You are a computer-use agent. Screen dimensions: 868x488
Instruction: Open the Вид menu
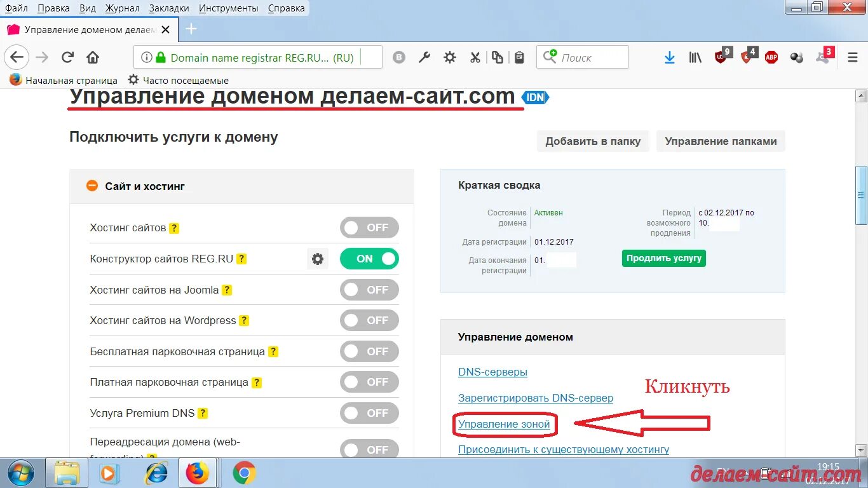[x=88, y=8]
